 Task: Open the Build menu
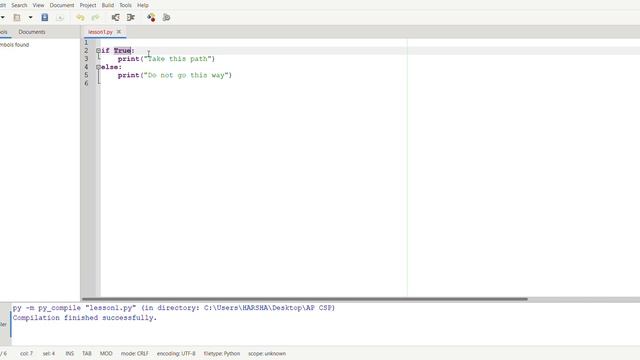108,5
